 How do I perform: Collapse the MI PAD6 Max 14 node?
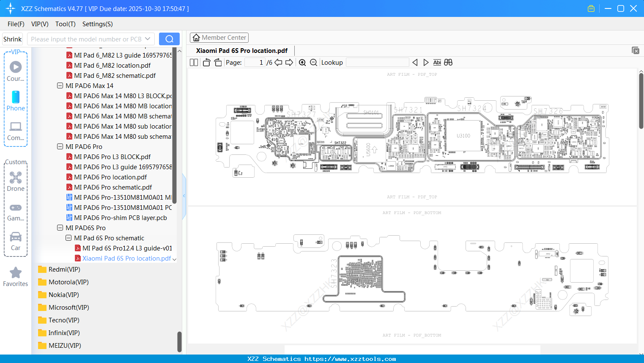coord(60,86)
